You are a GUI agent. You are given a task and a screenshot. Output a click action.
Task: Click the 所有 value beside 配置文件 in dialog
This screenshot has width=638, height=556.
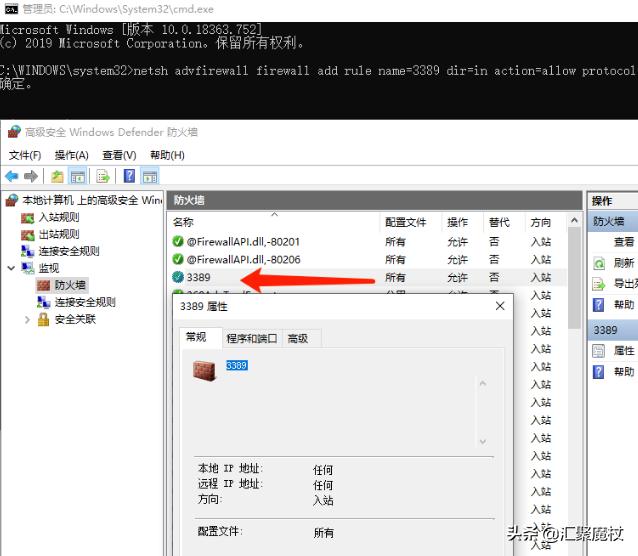coord(323,533)
